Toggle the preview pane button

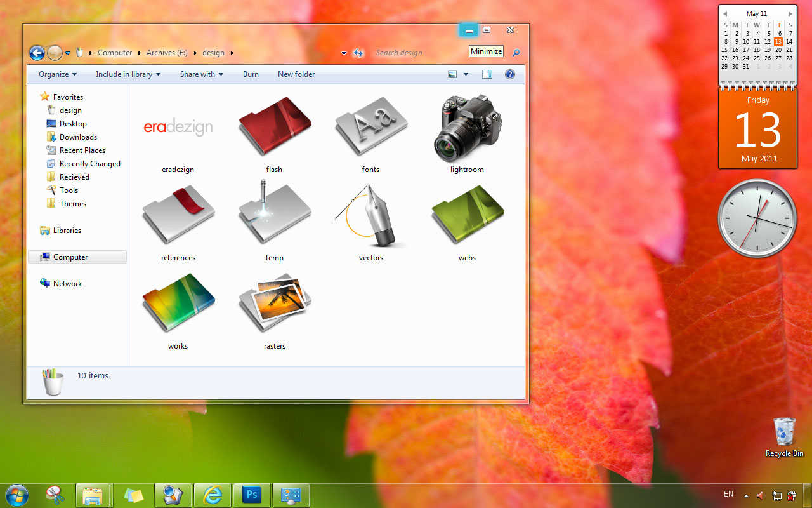pyautogui.click(x=487, y=74)
